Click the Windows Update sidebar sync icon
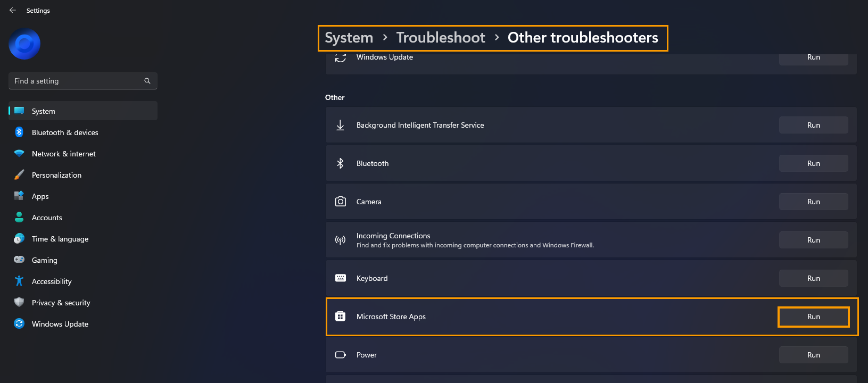This screenshot has width=868, height=383. [x=19, y=323]
